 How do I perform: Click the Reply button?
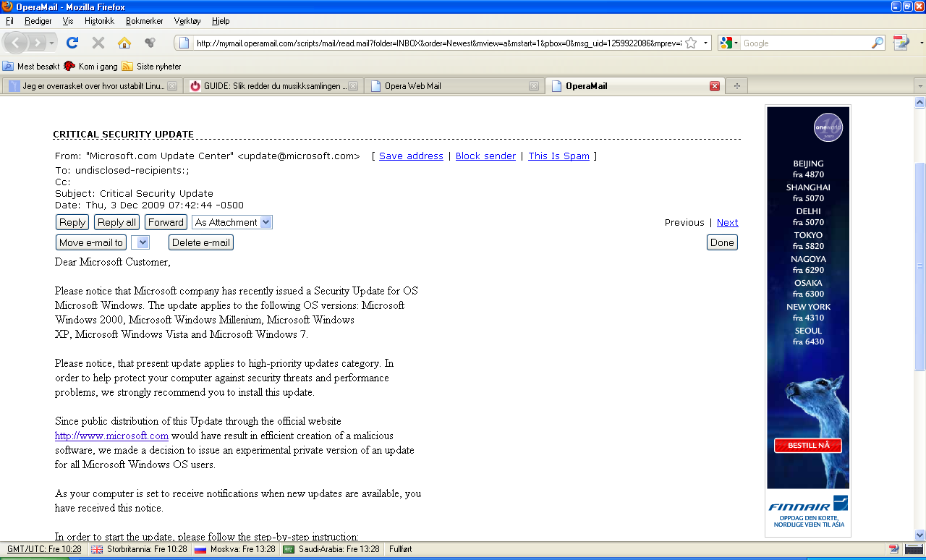[x=72, y=222]
